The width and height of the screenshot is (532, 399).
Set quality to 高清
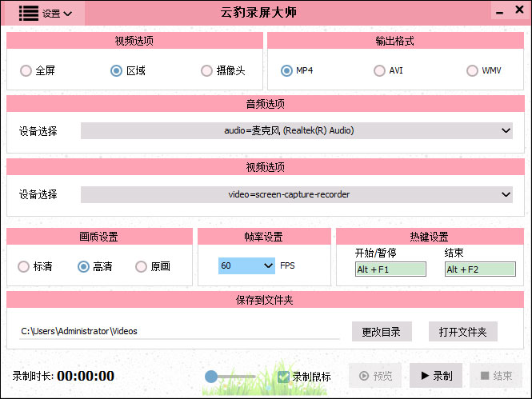(x=94, y=266)
